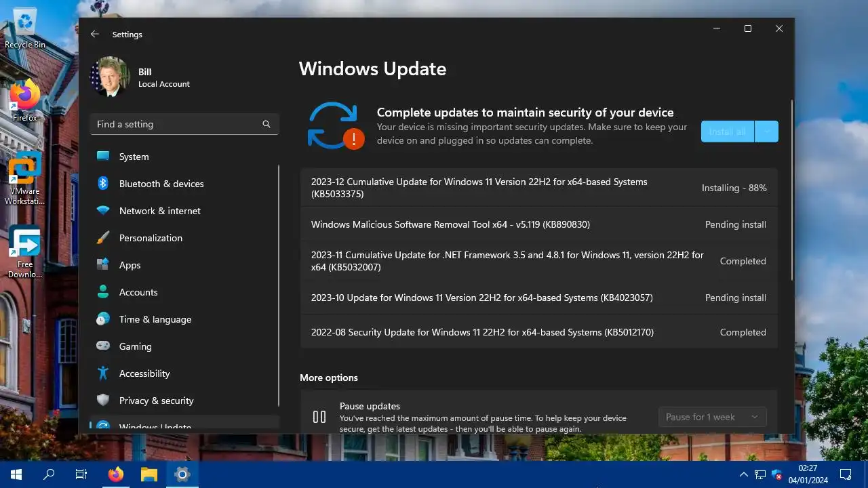Click the Malicious Software Removal Tool row
Viewport: 868px width, 488px height.
pos(538,224)
